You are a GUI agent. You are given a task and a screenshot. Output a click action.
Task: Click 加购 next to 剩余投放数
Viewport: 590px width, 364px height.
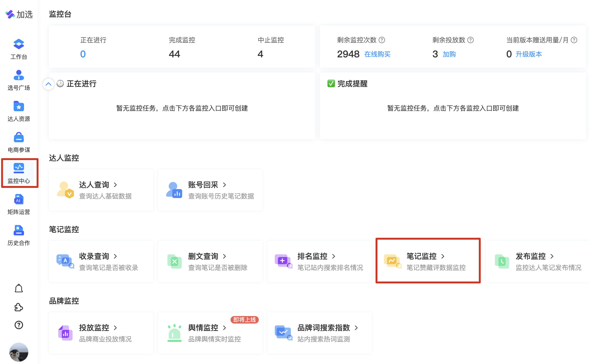tap(449, 54)
